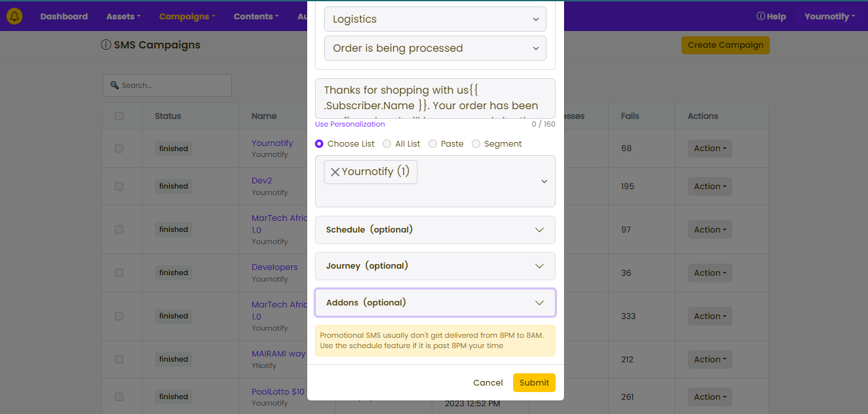Click chevron arrow on Journey panel
The width and height of the screenshot is (868, 414).
click(x=540, y=266)
